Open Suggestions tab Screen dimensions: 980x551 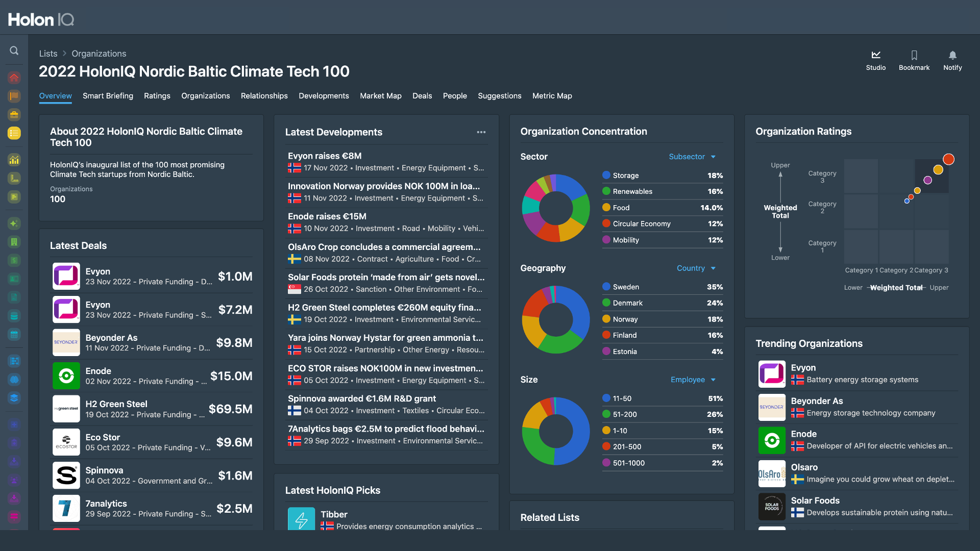[500, 96]
